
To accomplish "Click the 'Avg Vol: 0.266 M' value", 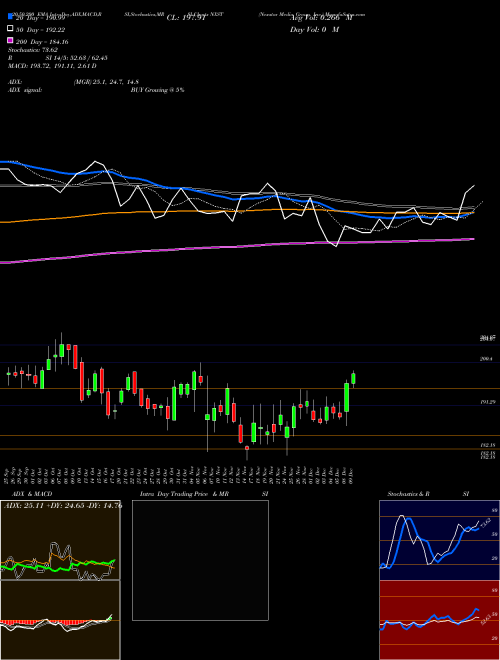I will (321, 18).
